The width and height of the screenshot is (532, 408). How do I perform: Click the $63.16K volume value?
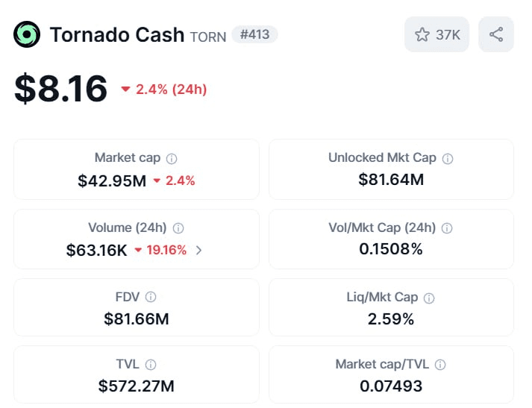click(97, 251)
